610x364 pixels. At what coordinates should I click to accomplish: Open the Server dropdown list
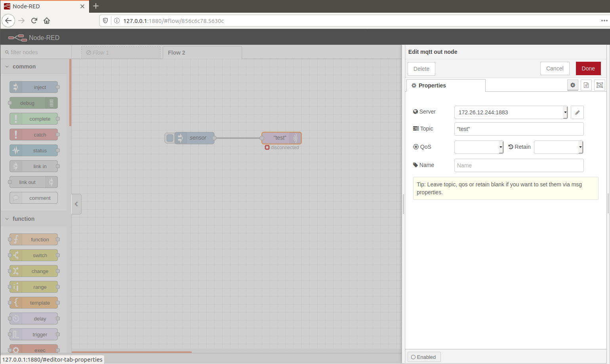pos(511,112)
